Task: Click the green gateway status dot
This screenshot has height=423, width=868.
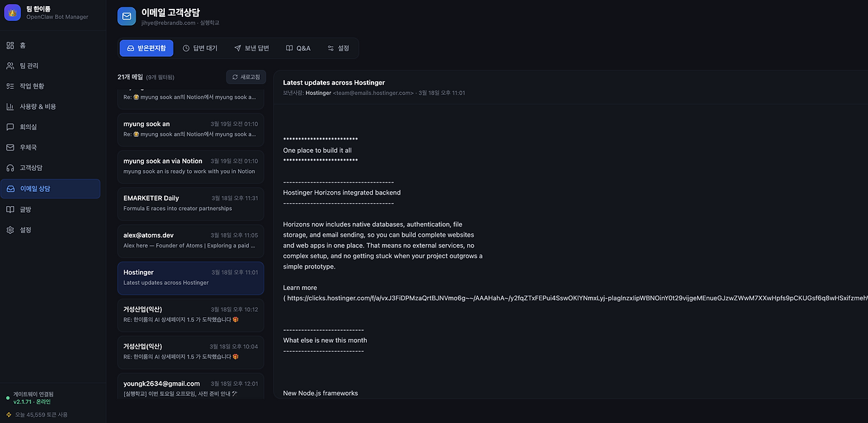Action: click(x=8, y=398)
